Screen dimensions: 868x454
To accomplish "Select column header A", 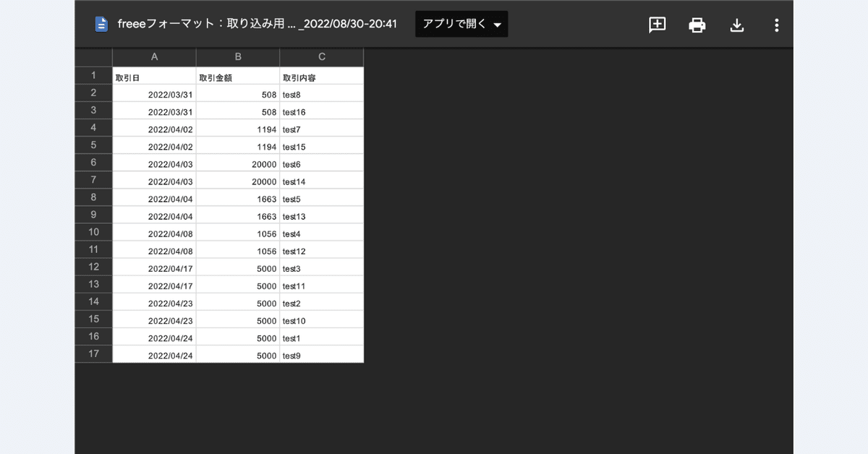I will click(154, 56).
